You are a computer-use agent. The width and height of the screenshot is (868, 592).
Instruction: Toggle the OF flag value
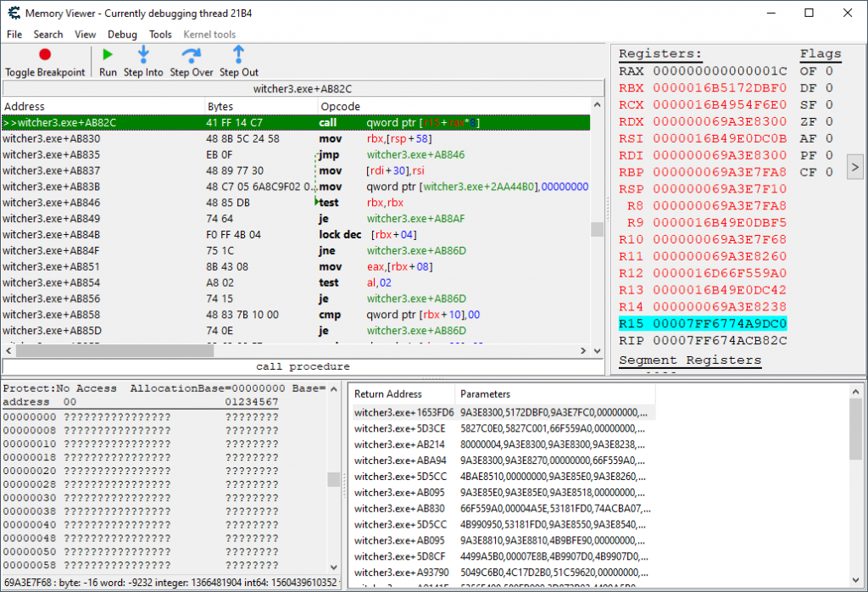829,71
